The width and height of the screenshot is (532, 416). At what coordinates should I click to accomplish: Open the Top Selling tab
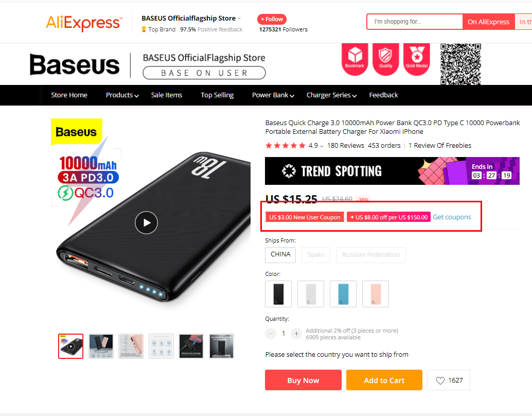(x=217, y=95)
